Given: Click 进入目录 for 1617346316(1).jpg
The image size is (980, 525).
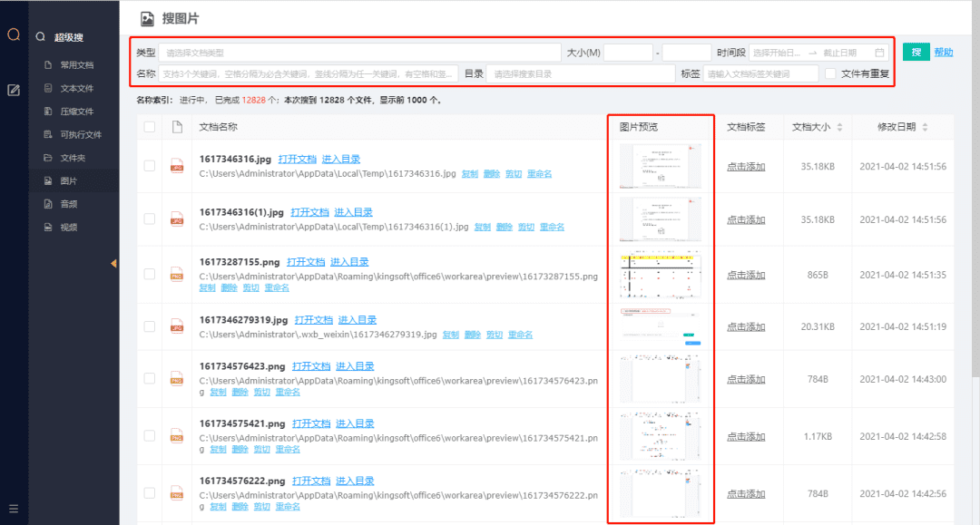Looking at the screenshot, I should [353, 212].
